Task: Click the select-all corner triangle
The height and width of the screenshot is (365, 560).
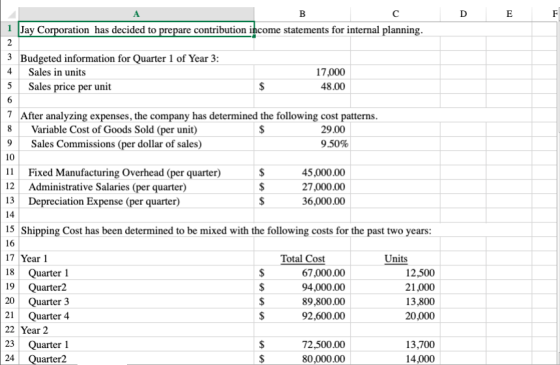Action: (x=12, y=15)
